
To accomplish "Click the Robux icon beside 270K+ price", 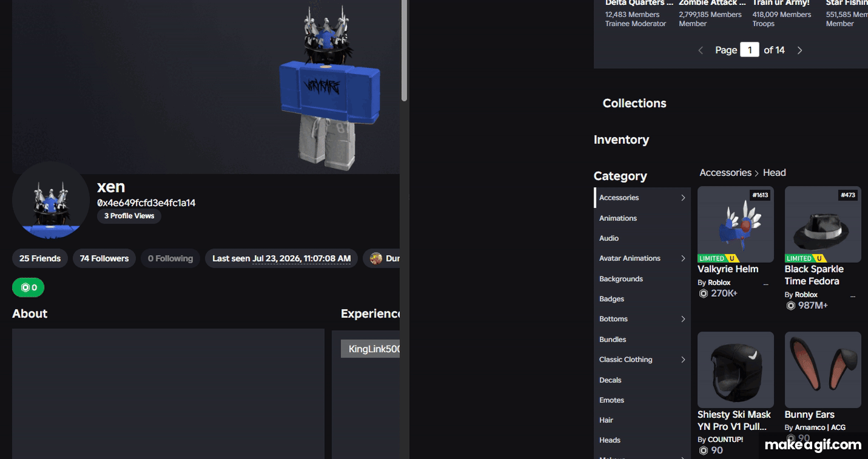I will pyautogui.click(x=704, y=293).
